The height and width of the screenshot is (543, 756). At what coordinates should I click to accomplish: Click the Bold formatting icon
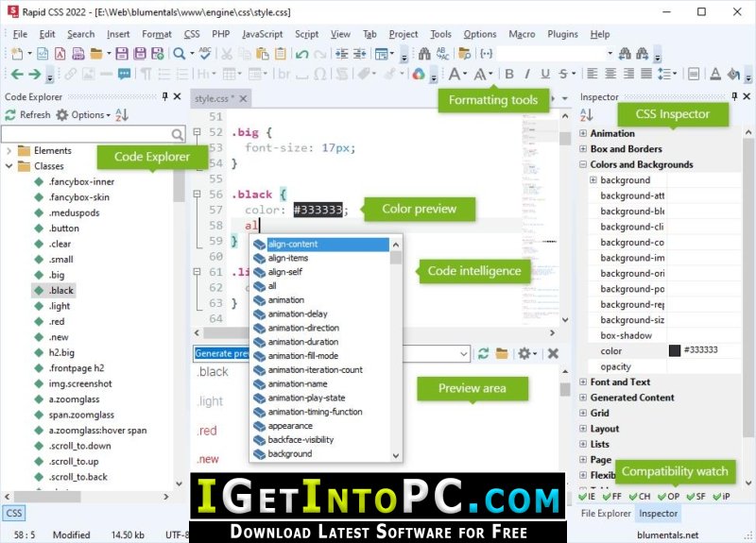509,74
